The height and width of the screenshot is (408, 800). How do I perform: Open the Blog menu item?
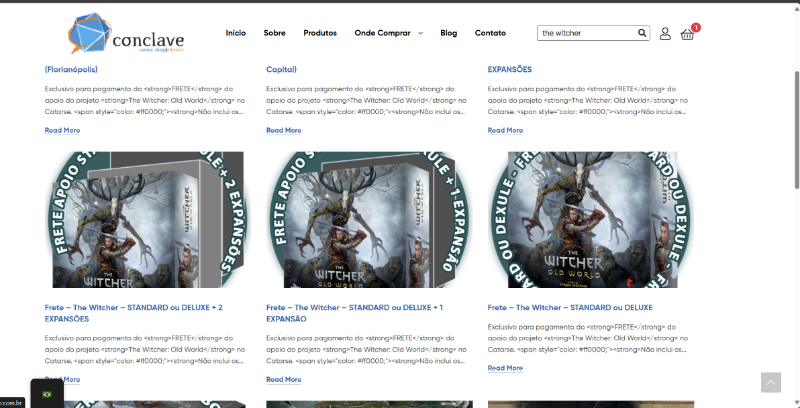448,33
